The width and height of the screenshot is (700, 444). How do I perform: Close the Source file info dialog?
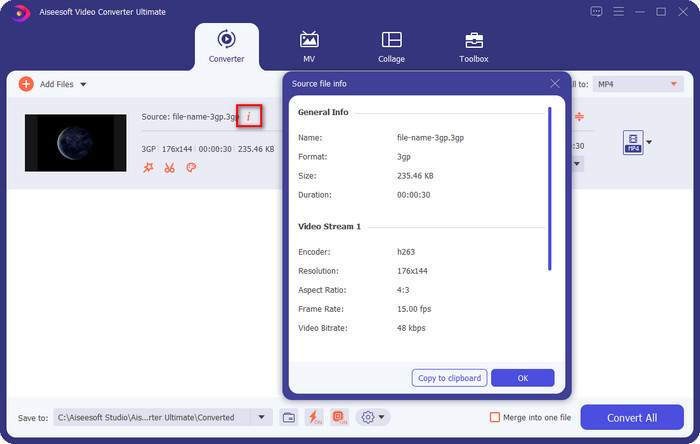click(555, 83)
